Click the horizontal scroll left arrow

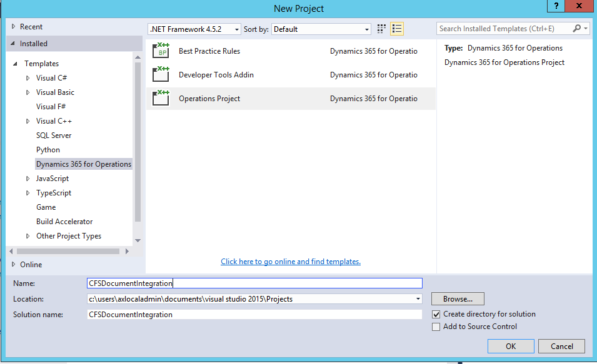11,251
